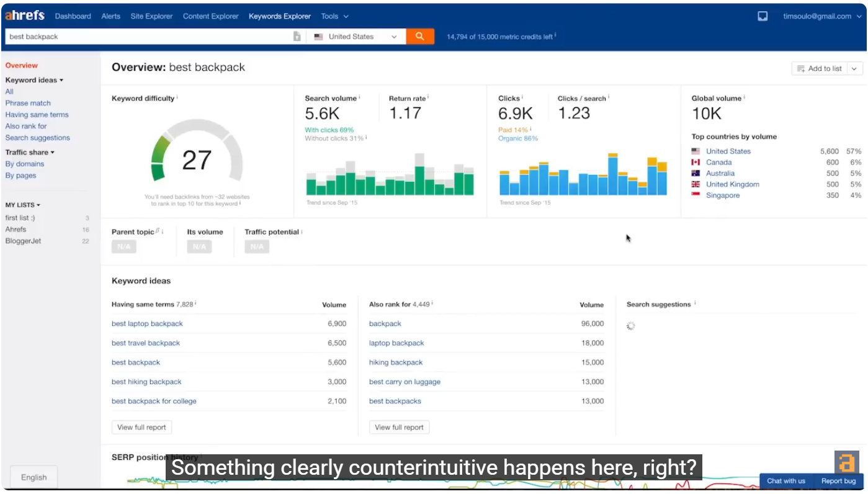View full report under Also rank for

tap(400, 427)
